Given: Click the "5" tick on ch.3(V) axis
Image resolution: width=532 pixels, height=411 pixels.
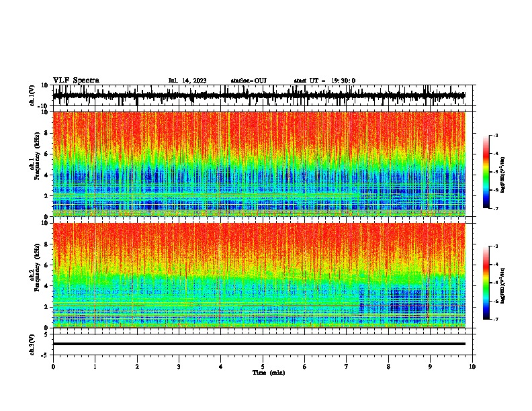Looking at the screenshot, I should (46, 334).
